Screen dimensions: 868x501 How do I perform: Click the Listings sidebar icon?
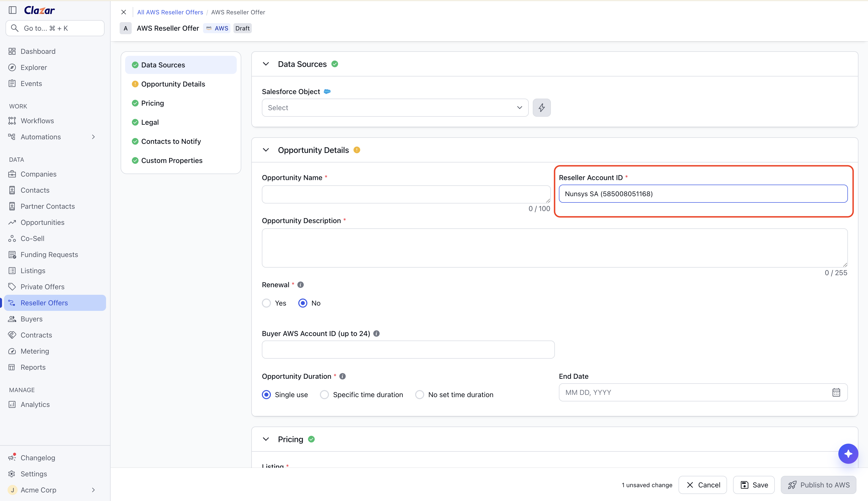[x=12, y=271]
